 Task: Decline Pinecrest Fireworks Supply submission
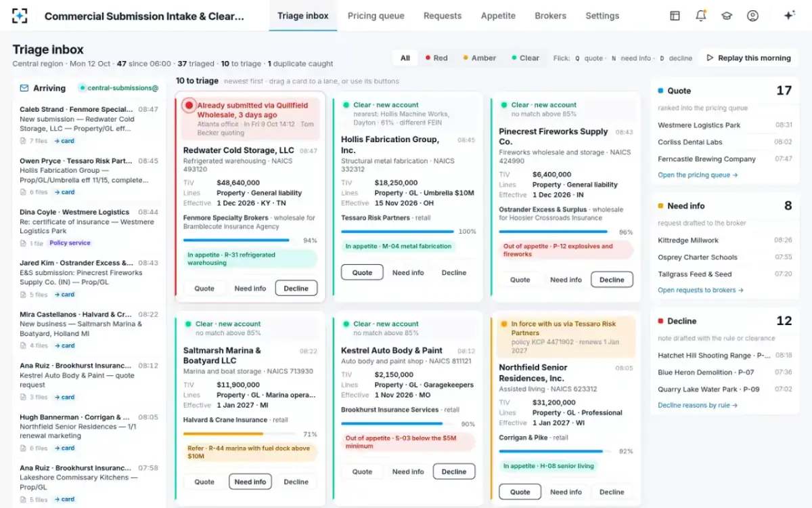612,280
